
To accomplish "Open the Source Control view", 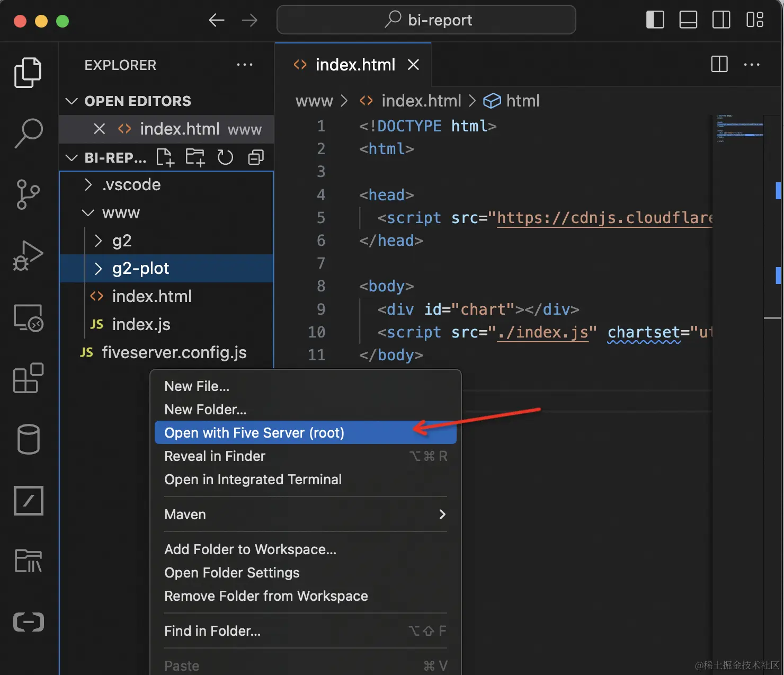I will pos(28,194).
